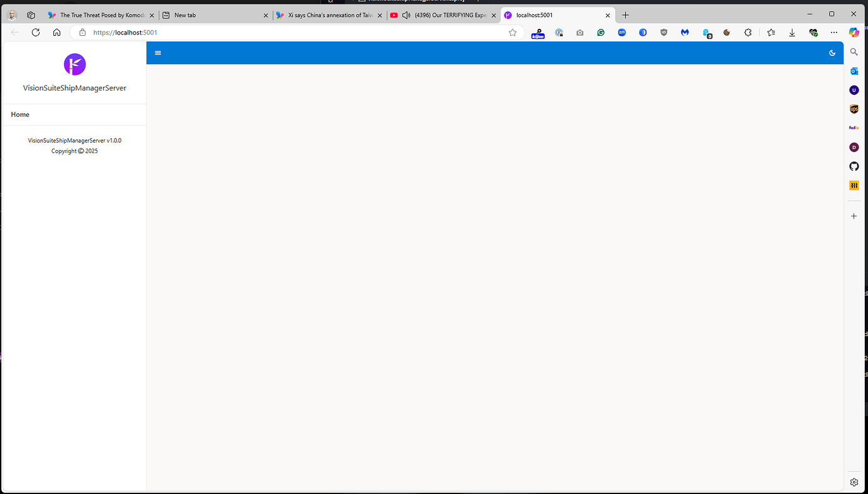Open the Outlook icon in the sidebar
The image size is (868, 494).
tap(854, 71)
